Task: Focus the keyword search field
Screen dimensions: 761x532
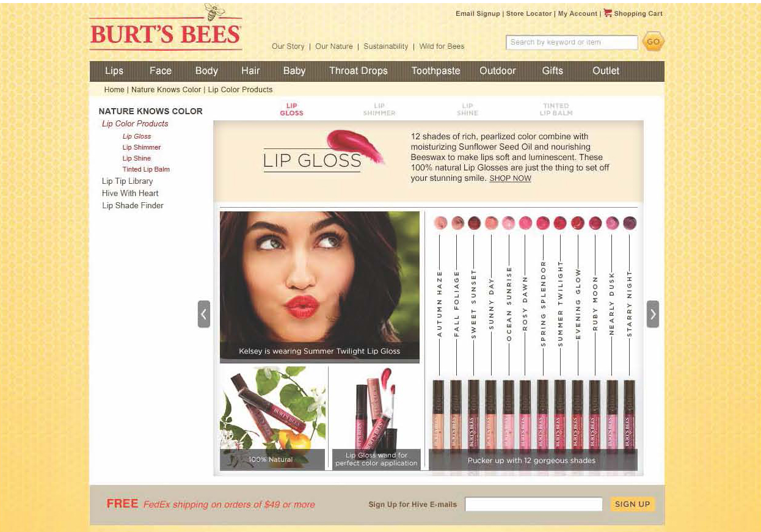Action: click(572, 42)
